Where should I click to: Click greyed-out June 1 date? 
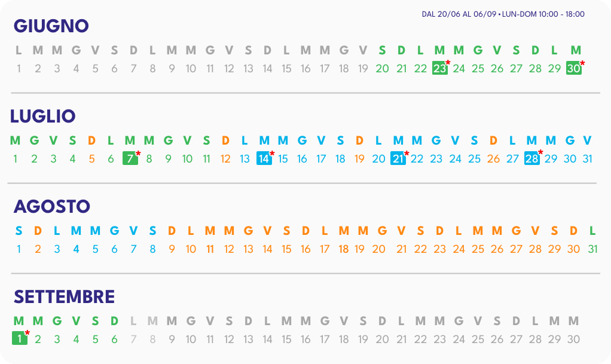19,69
